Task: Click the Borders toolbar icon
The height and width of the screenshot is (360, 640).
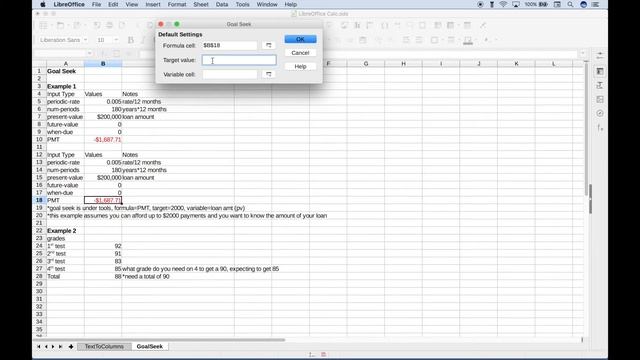Action: [434, 40]
